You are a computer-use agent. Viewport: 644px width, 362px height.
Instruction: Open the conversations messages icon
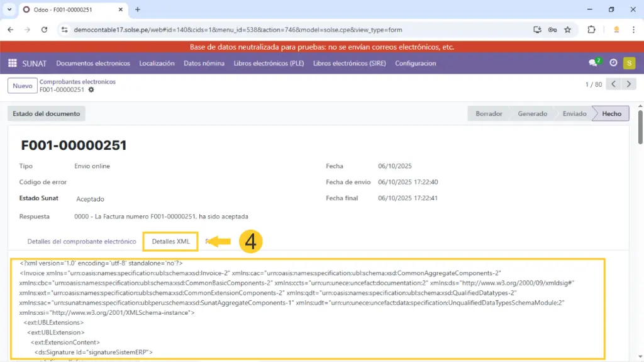pos(593,63)
